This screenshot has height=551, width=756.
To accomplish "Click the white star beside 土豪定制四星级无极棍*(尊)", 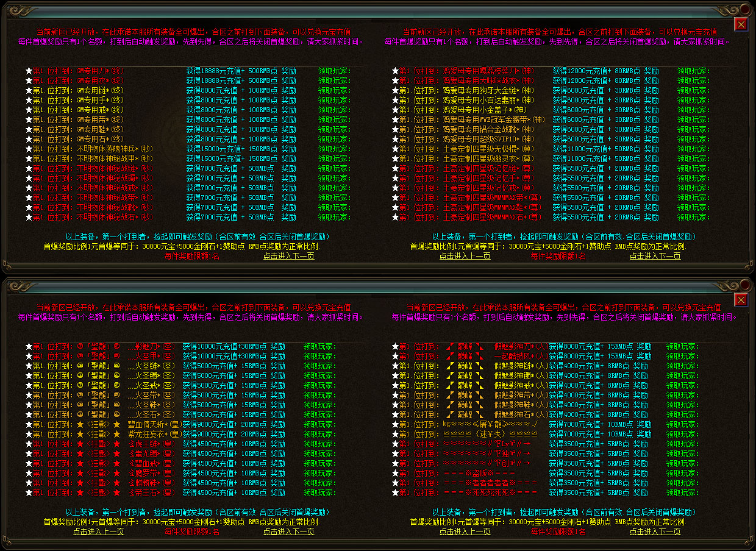I will pyautogui.click(x=395, y=149).
